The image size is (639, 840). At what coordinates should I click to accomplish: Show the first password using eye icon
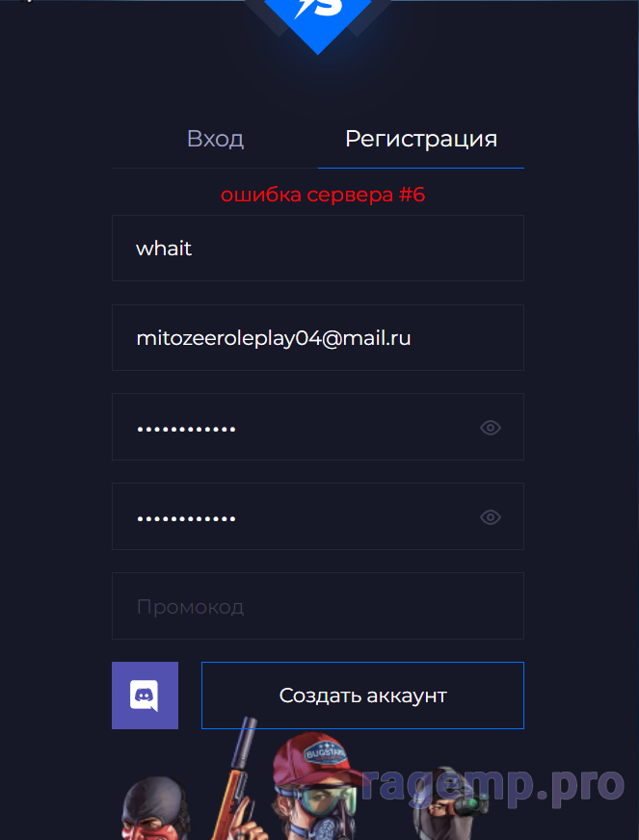[x=491, y=428]
